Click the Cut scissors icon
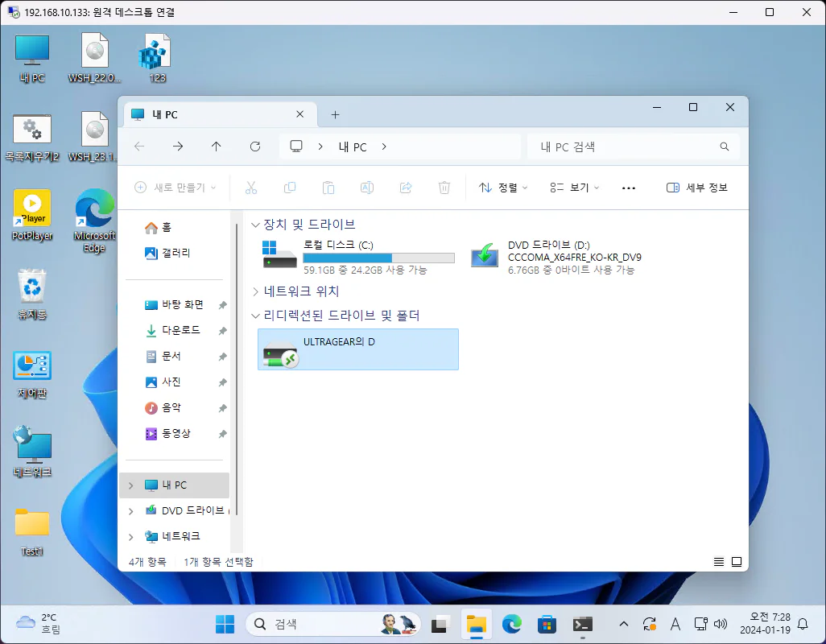 click(251, 188)
